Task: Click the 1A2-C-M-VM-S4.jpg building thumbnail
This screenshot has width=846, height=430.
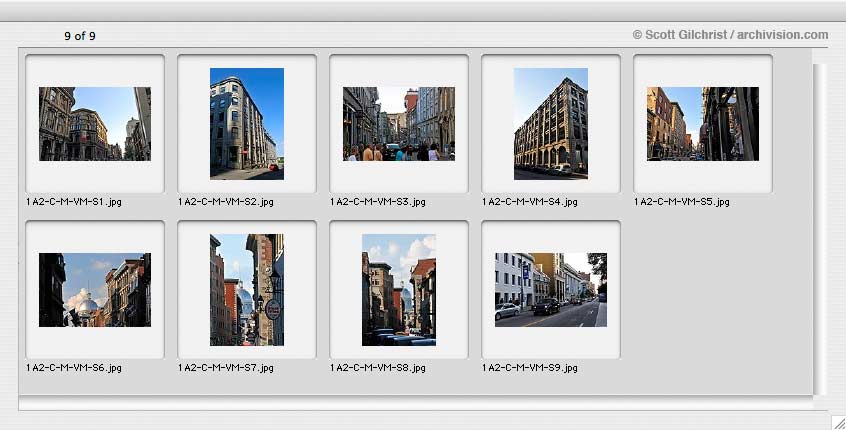Action: click(x=551, y=124)
